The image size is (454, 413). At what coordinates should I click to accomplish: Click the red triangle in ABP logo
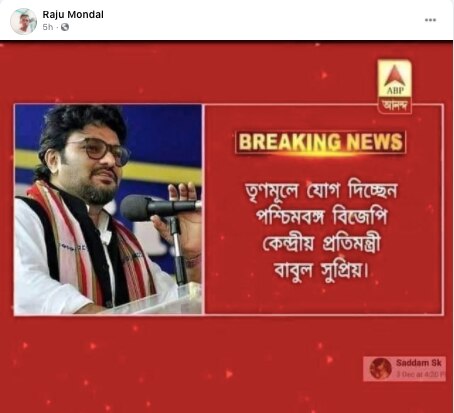394,76
